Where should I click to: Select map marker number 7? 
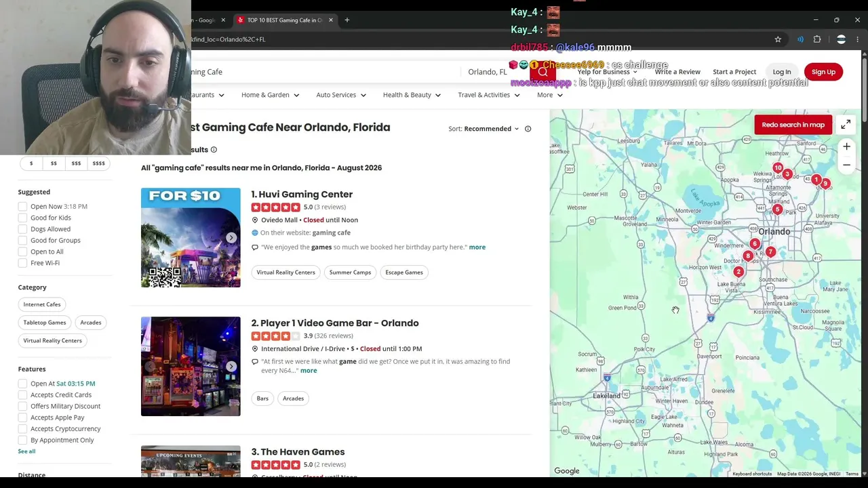click(770, 252)
